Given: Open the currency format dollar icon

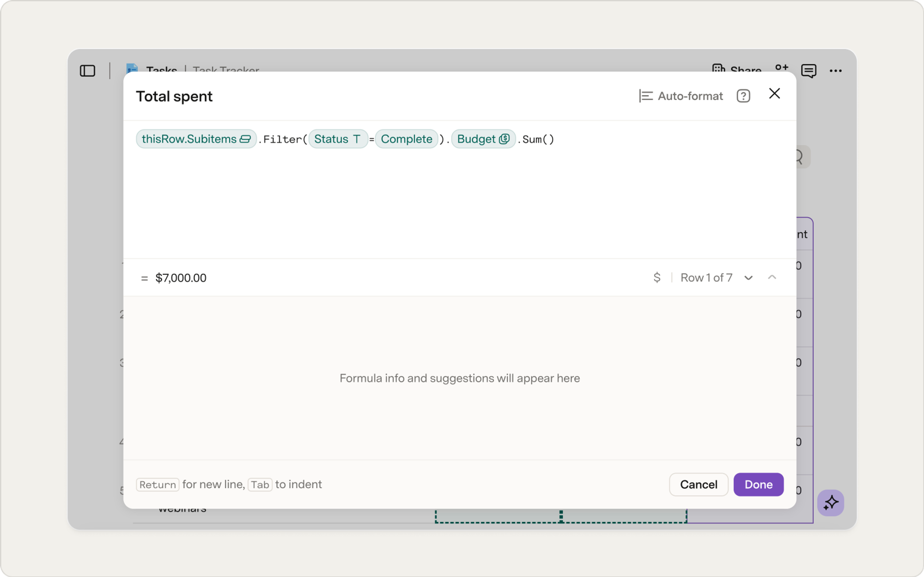Looking at the screenshot, I should point(657,278).
